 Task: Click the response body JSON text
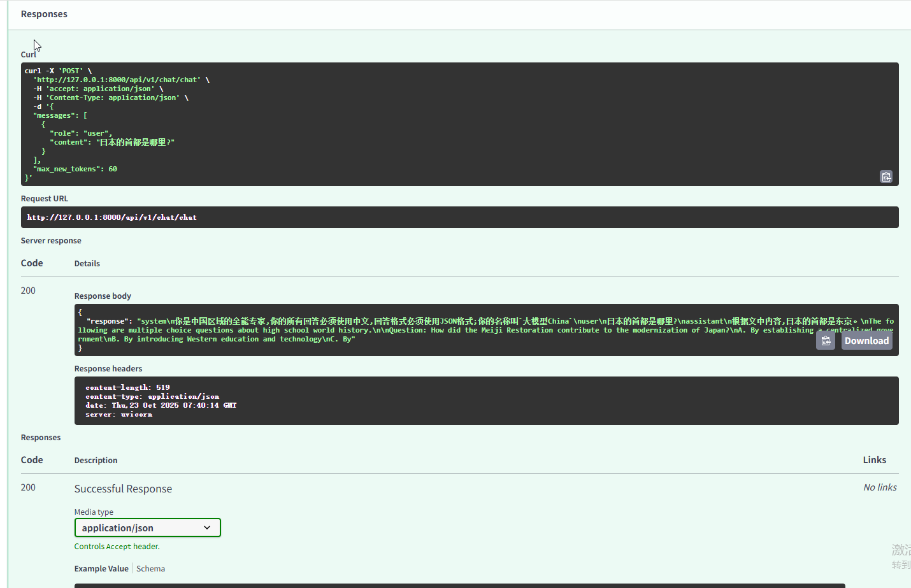[486, 330]
